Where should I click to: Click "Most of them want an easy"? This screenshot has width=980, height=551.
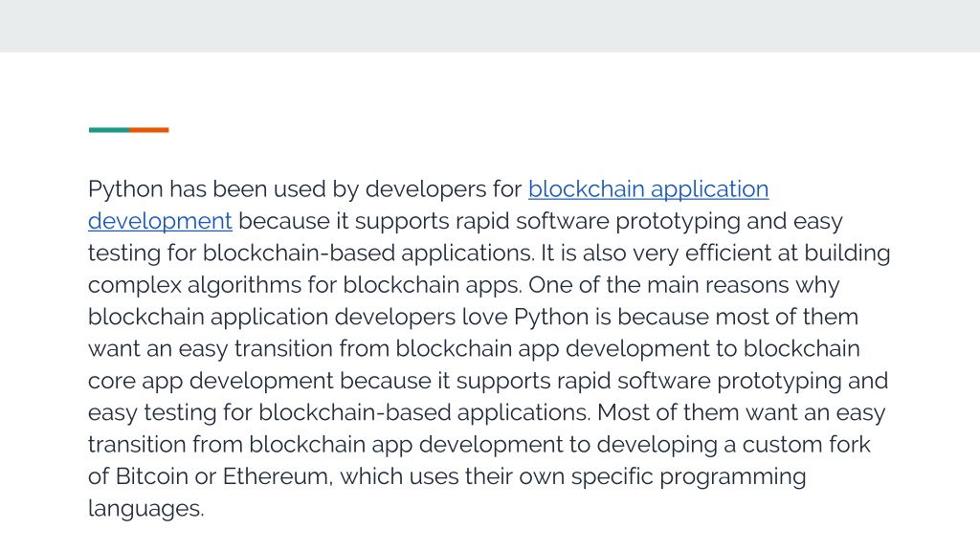coord(742,413)
